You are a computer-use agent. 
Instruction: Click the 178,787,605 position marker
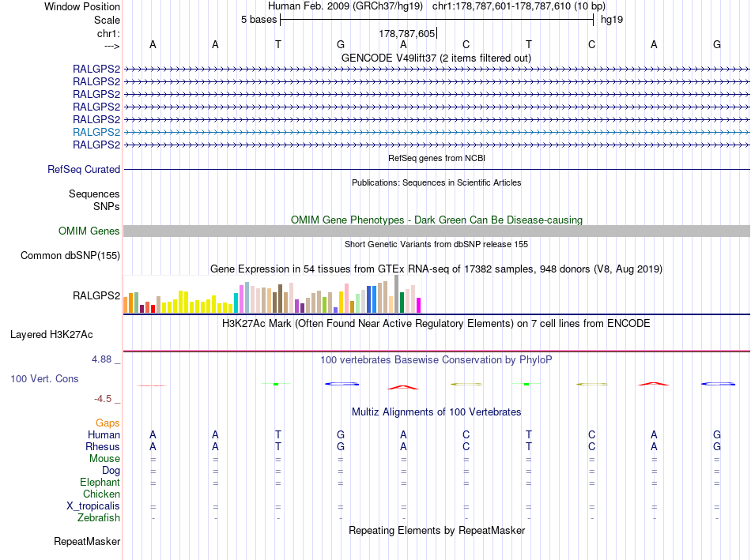[x=406, y=33]
